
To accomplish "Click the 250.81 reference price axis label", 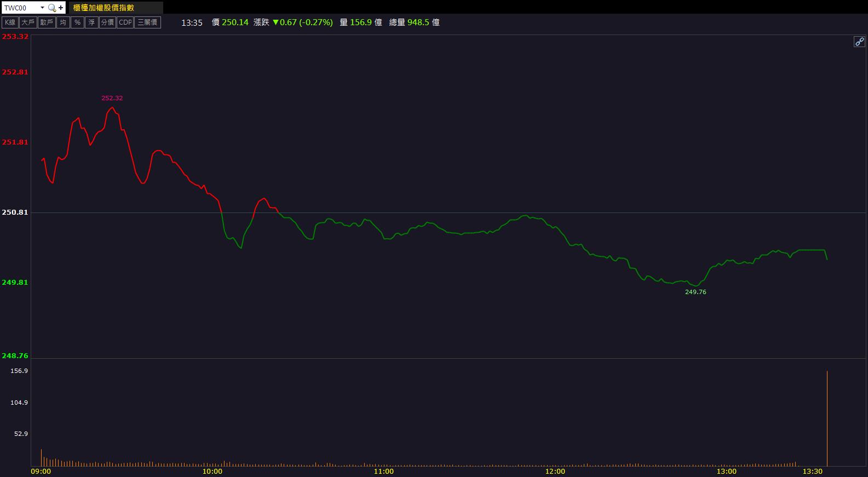I will click(x=15, y=212).
